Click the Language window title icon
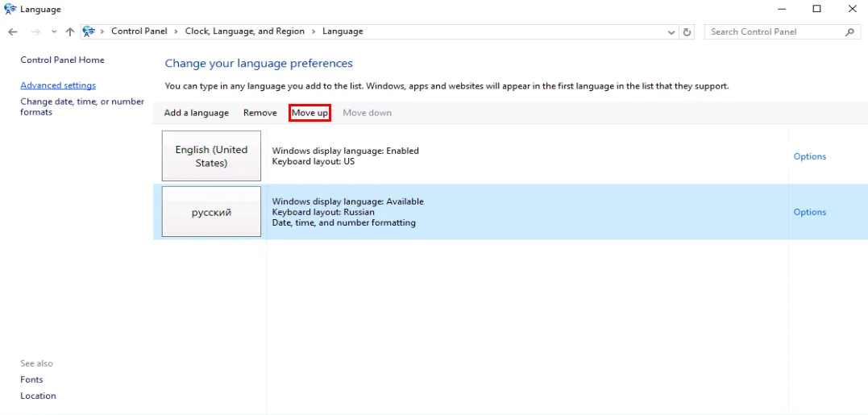868x415 pixels. [x=10, y=9]
